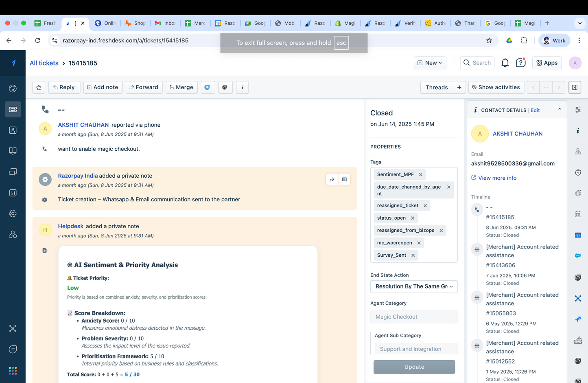Screen dimensions: 588x383
Task: Open the colorful app switcher grid
Action: click(x=13, y=370)
